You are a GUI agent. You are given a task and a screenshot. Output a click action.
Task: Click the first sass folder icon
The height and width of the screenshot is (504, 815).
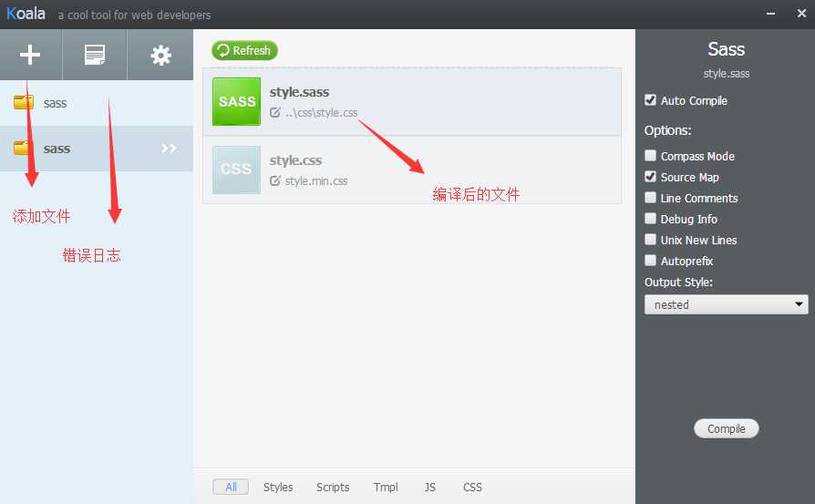[x=24, y=102]
